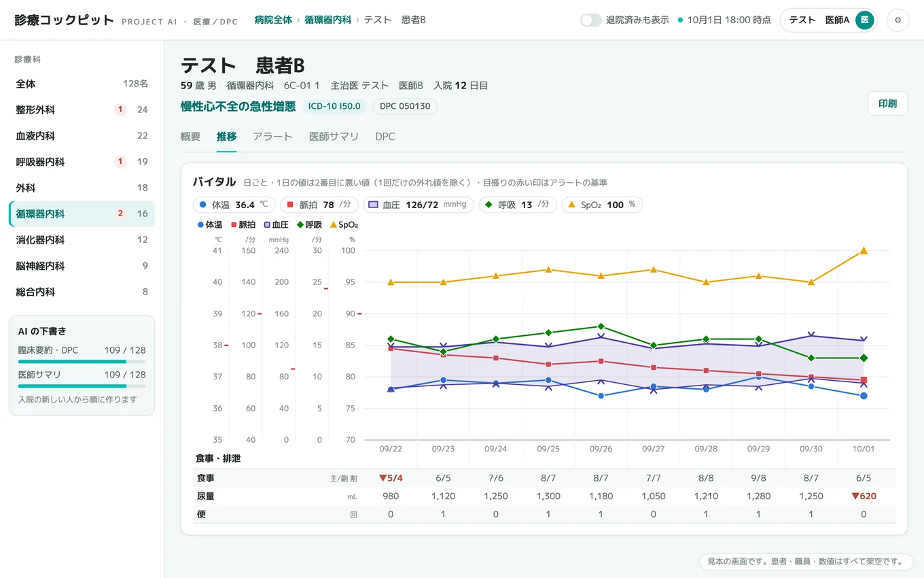The image size is (924, 578).
Task: Select 外科 department
Action: coord(82,188)
